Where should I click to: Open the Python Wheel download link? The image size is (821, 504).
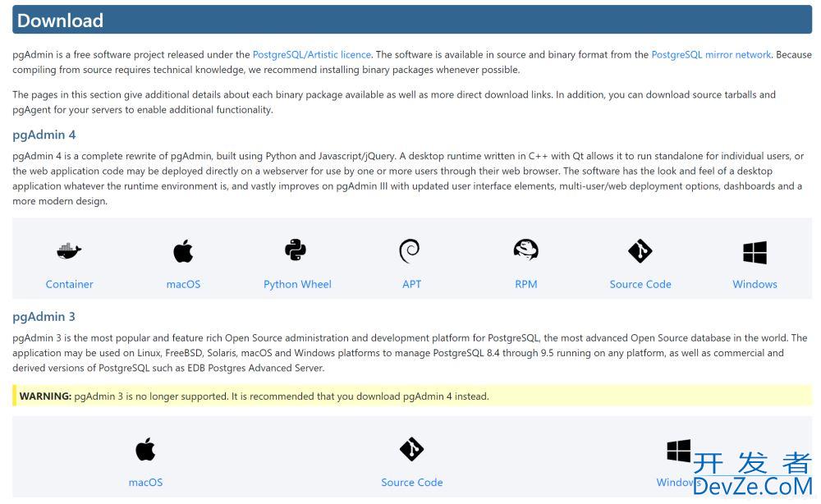297,284
